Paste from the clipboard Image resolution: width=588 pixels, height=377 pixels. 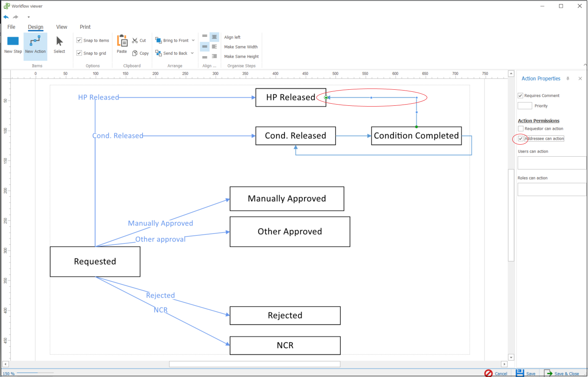coord(122,44)
